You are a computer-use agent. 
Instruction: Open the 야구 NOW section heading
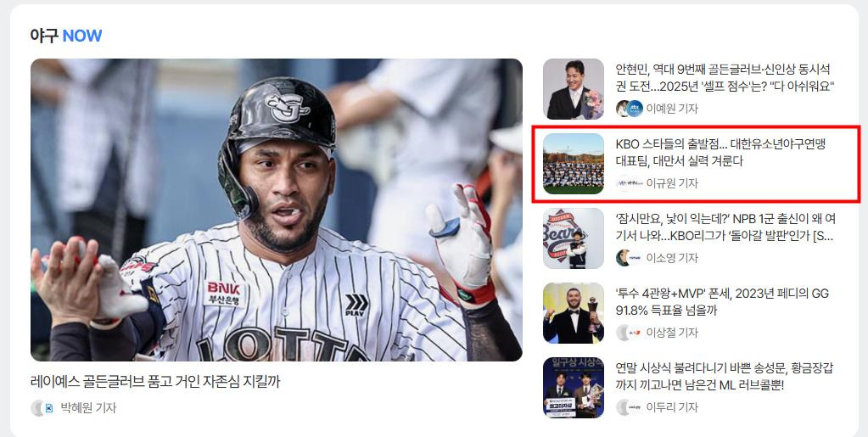[x=66, y=36]
